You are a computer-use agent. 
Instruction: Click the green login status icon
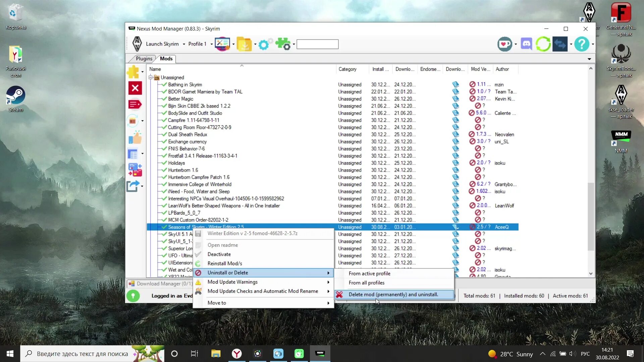tap(133, 296)
